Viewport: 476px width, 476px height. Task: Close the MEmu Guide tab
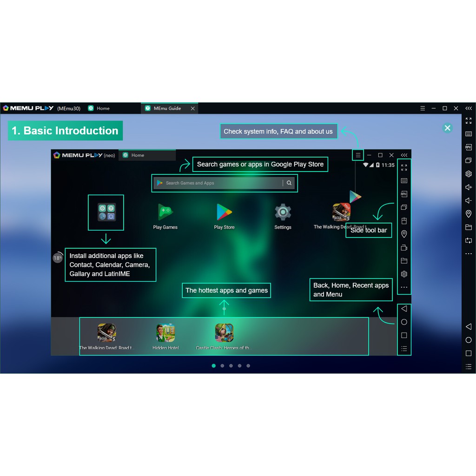tap(192, 108)
